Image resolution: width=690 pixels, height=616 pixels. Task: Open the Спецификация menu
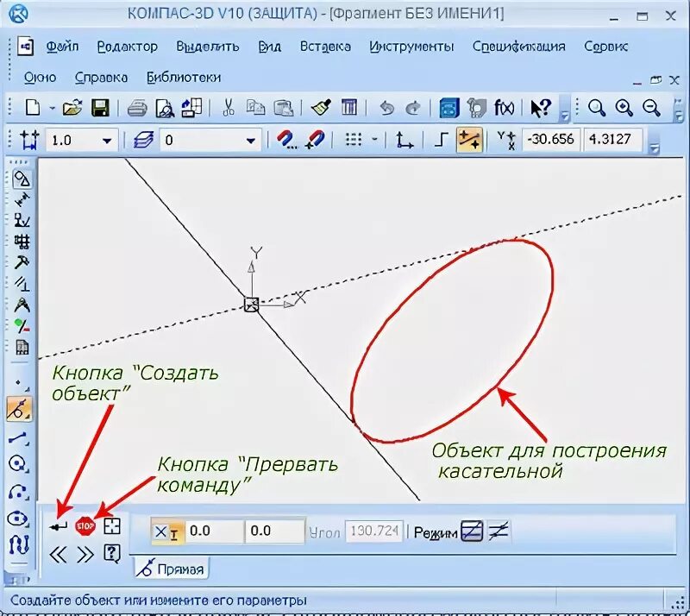point(519,47)
